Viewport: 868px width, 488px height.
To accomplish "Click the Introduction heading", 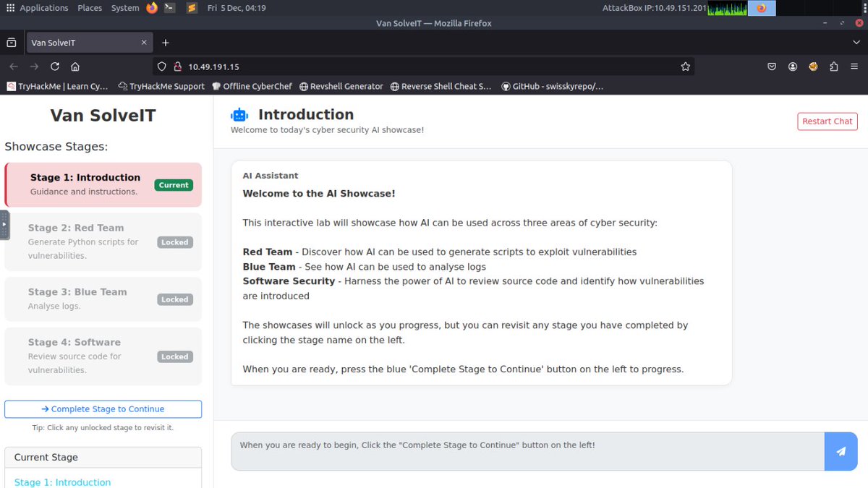I will coord(306,115).
